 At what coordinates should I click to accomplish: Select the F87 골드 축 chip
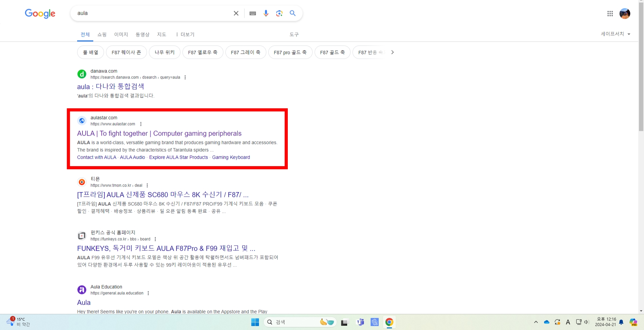tap(332, 52)
